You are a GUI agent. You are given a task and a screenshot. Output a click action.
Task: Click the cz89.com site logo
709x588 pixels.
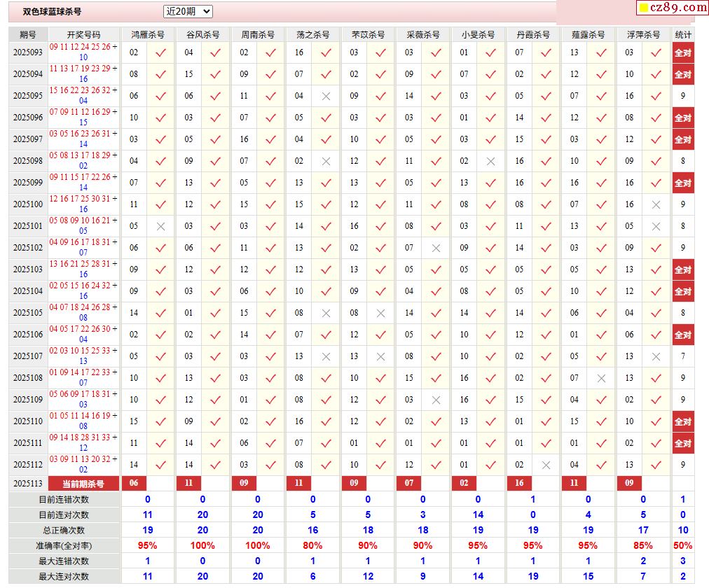(x=673, y=8)
